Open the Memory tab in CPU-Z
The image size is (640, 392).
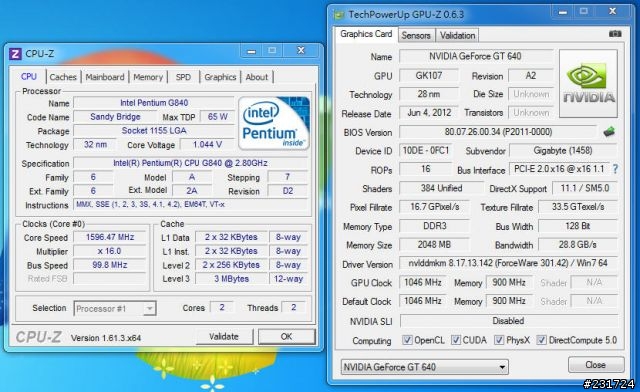tap(148, 77)
